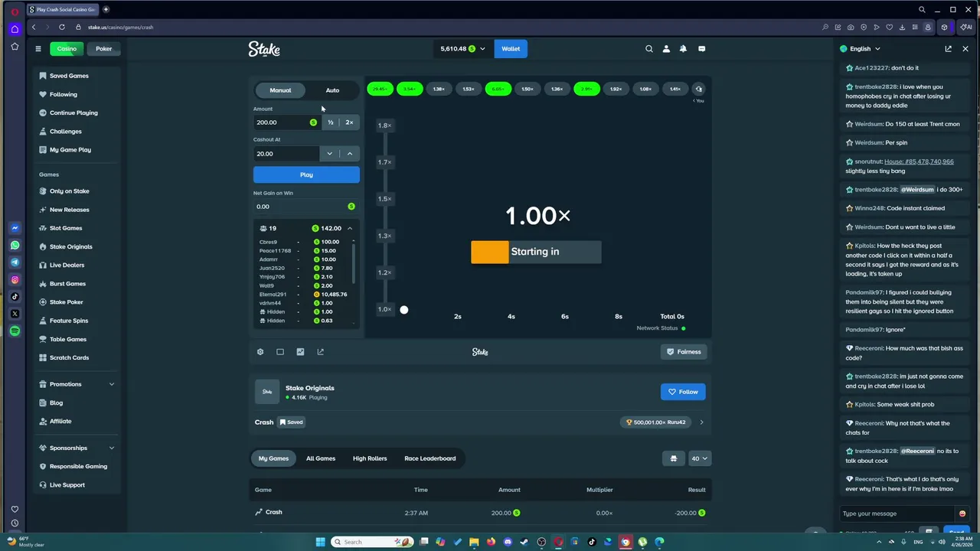Open the emoji picker in chat
Viewport: 980px width, 551px height.
click(962, 514)
